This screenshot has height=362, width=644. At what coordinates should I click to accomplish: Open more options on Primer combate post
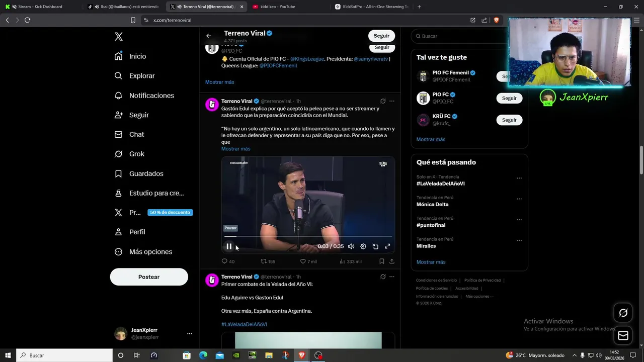click(x=392, y=277)
